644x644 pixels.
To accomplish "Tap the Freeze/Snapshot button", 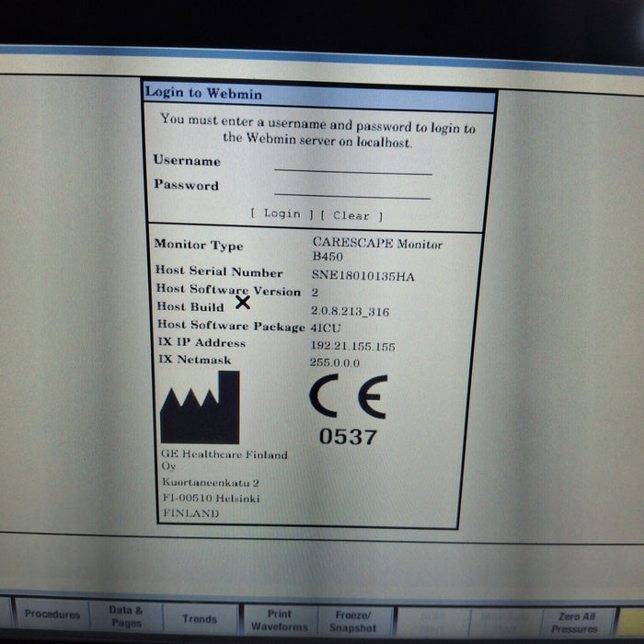I will pyautogui.click(x=352, y=622).
